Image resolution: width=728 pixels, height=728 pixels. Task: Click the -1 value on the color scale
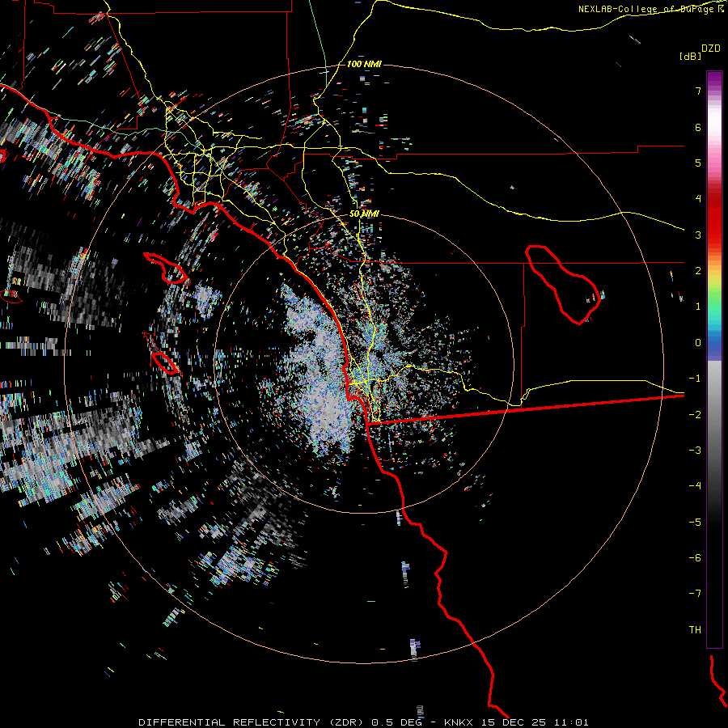695,379
